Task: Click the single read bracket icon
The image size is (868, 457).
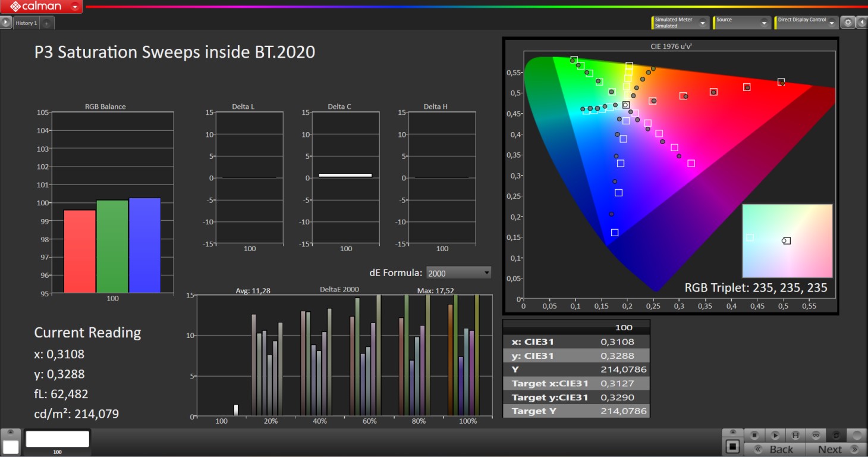Action: [x=795, y=435]
